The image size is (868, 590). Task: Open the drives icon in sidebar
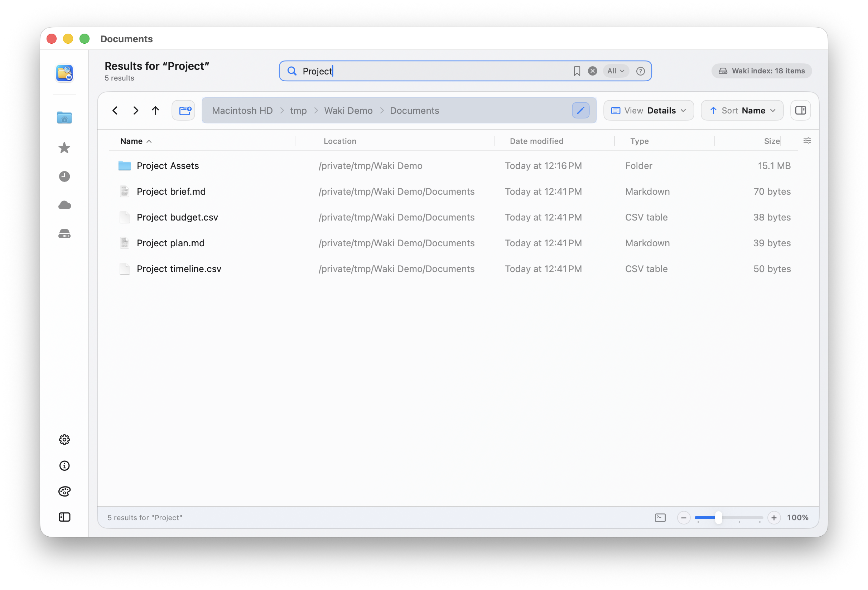[64, 234]
